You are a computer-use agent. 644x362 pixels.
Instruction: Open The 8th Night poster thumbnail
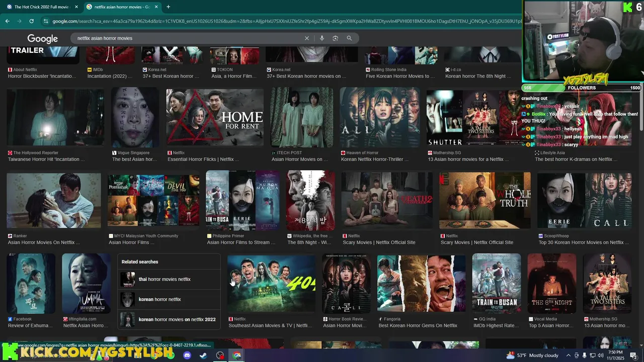551,283
